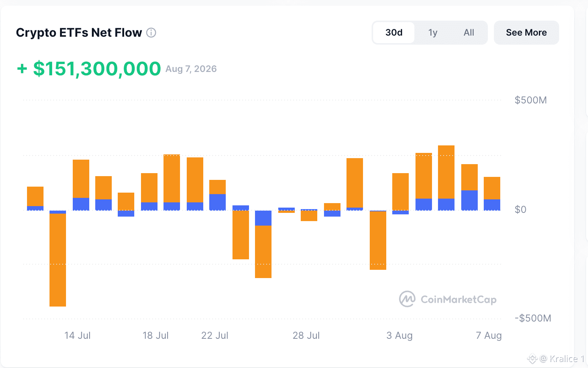Select the longest orange outflow bar

point(58,260)
